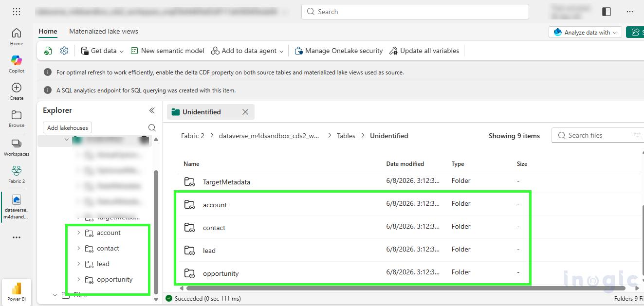The height and width of the screenshot is (306, 644).
Task: Expand the contact node in Explorer
Action: tap(79, 248)
